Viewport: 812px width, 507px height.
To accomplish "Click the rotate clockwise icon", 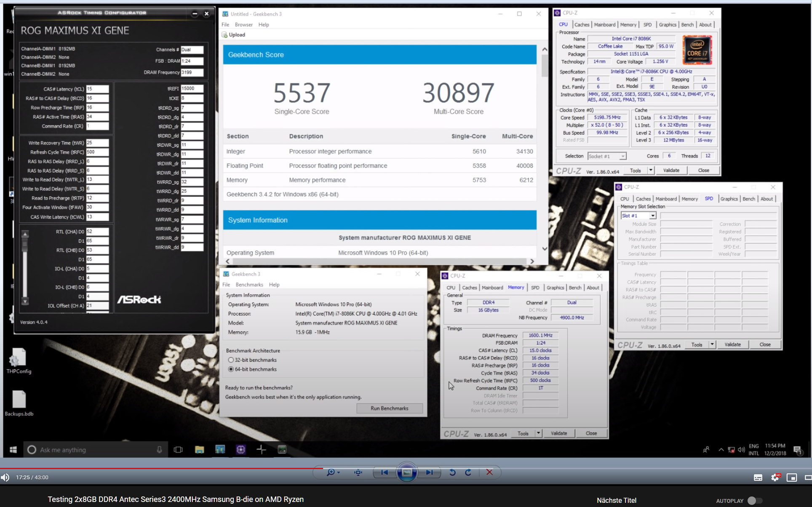I will (x=468, y=472).
